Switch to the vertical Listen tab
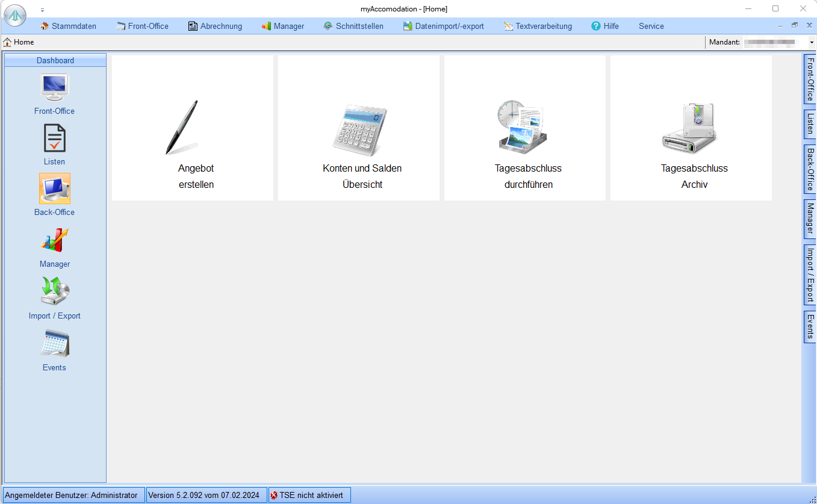 pos(810,123)
